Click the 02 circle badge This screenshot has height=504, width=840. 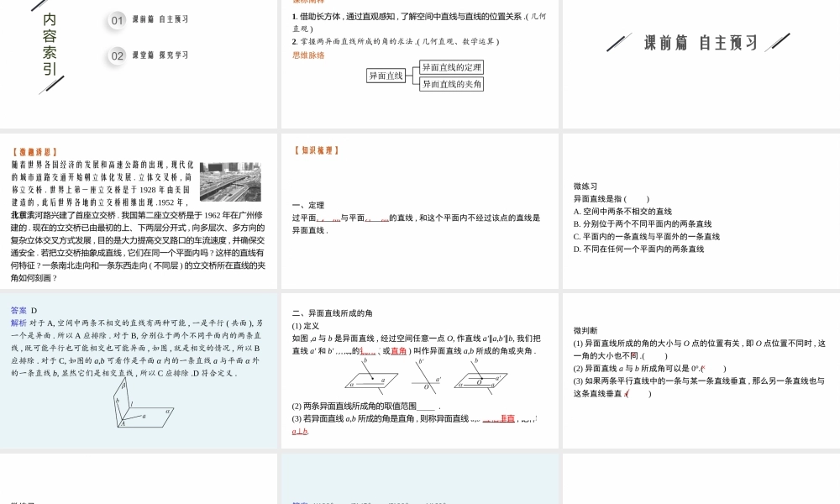click(118, 56)
